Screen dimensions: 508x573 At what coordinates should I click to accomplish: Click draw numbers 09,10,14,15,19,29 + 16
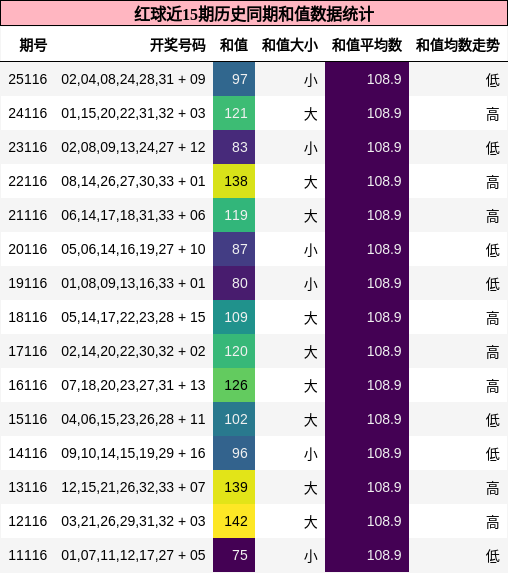(133, 453)
